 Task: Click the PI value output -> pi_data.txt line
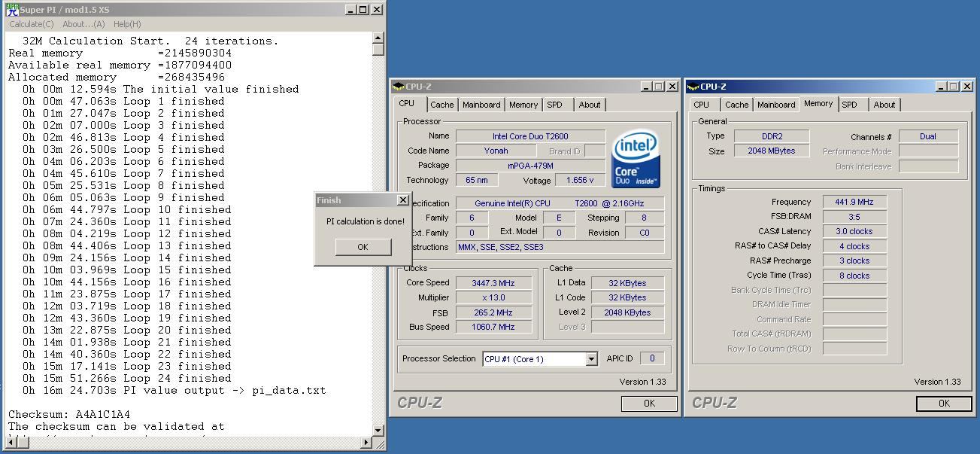[174, 390]
